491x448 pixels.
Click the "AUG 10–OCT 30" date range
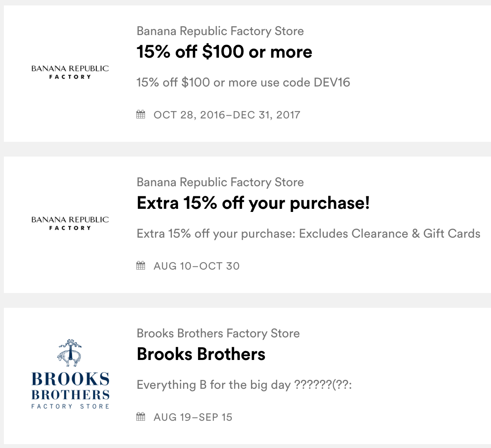click(196, 266)
